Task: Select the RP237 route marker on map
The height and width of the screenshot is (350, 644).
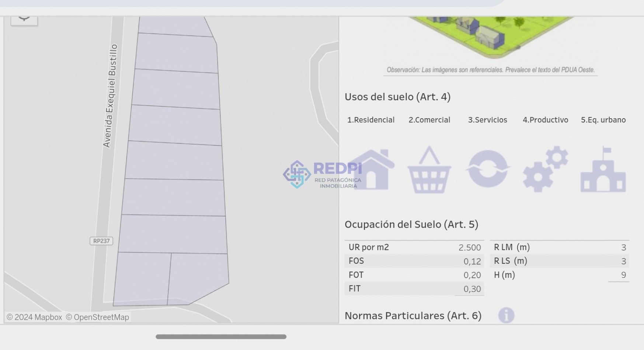Action: pos(101,241)
